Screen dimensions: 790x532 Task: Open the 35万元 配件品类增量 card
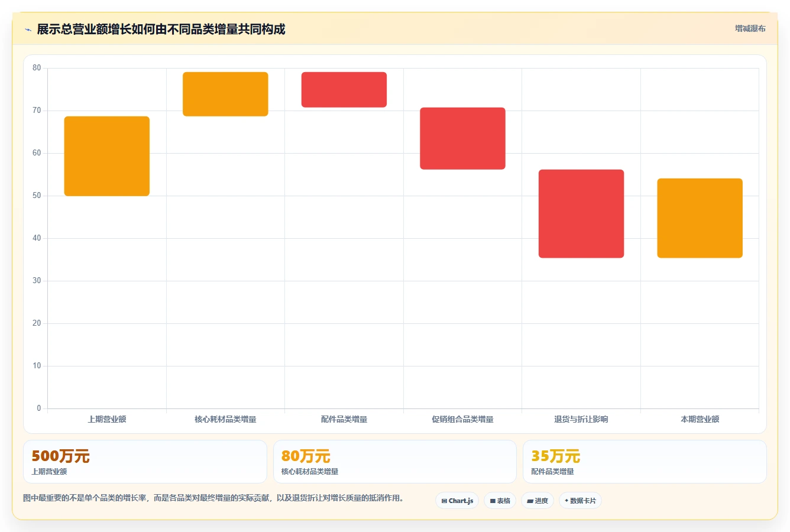[645, 462]
